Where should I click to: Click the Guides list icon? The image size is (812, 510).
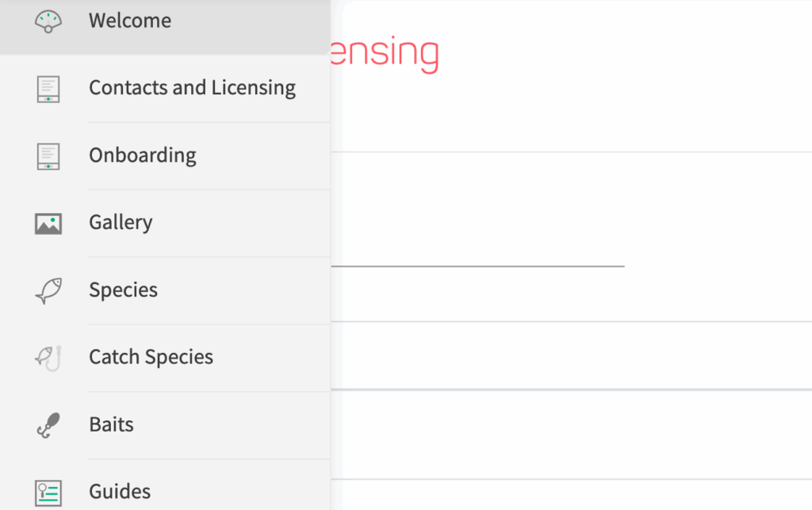(48, 493)
